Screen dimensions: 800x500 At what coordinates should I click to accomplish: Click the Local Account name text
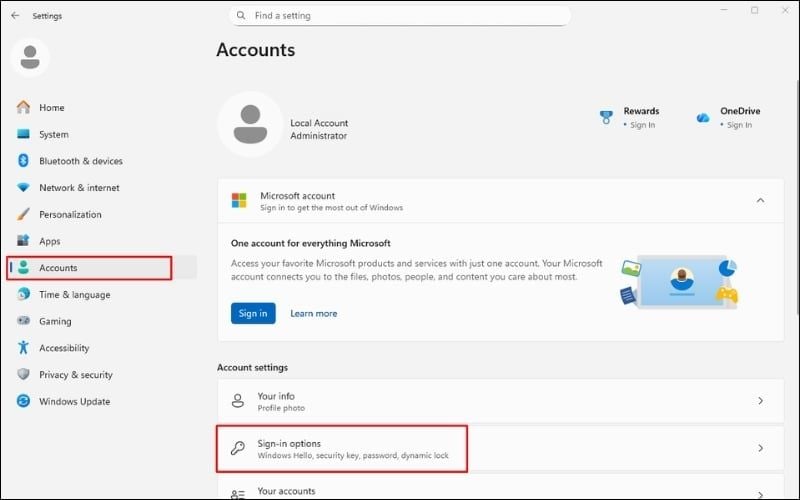(x=319, y=123)
